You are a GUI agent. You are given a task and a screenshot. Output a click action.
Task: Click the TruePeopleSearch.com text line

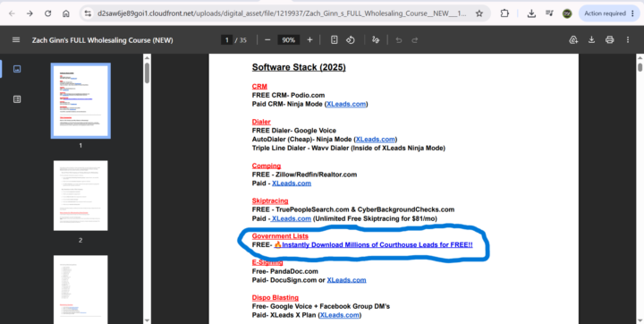coord(352,209)
